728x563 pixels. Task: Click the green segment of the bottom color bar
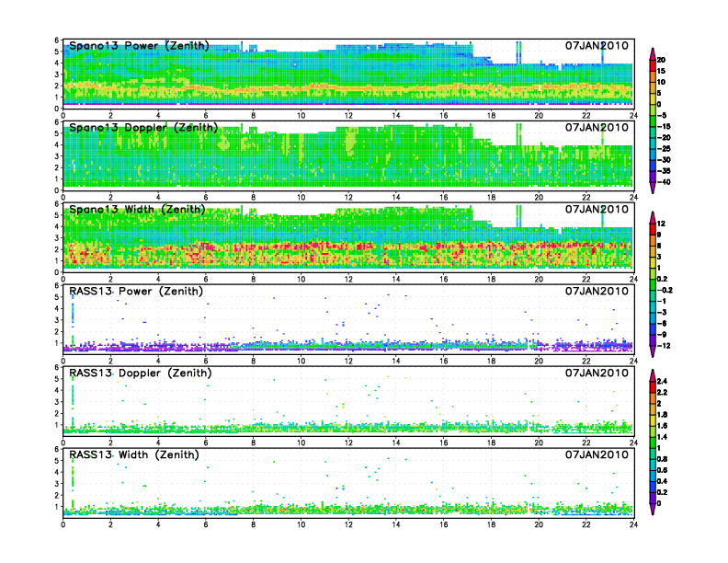click(653, 442)
